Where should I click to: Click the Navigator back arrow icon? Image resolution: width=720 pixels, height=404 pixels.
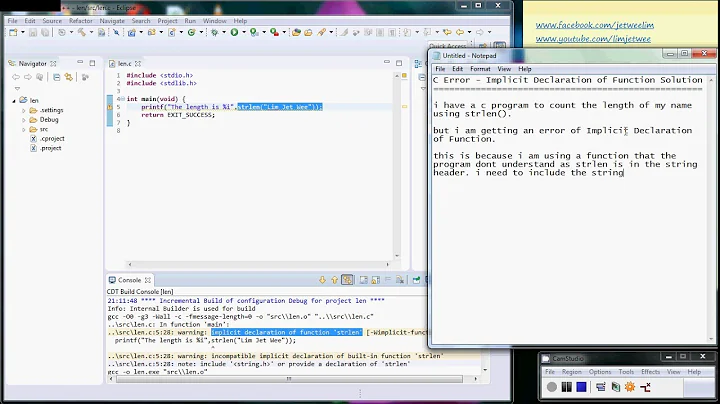[x=15, y=76]
